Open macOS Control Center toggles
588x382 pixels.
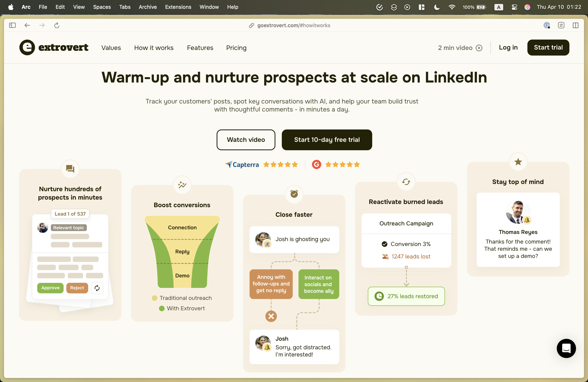tap(514, 7)
